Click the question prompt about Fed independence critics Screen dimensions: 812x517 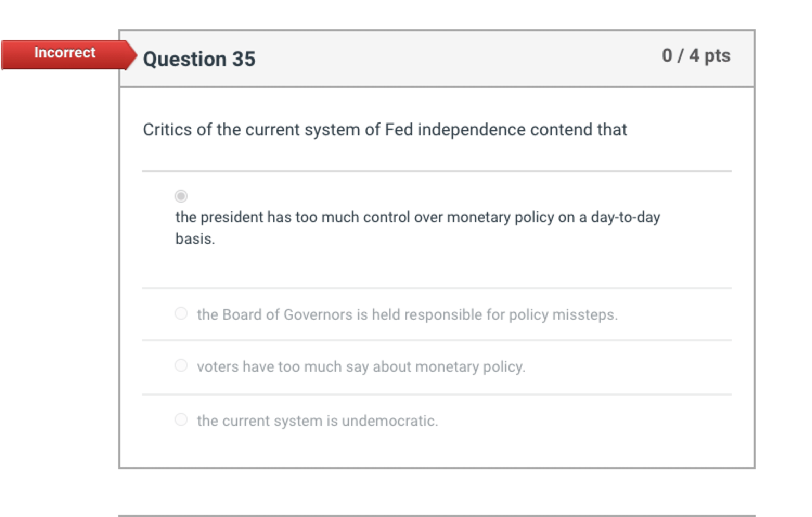click(x=385, y=130)
